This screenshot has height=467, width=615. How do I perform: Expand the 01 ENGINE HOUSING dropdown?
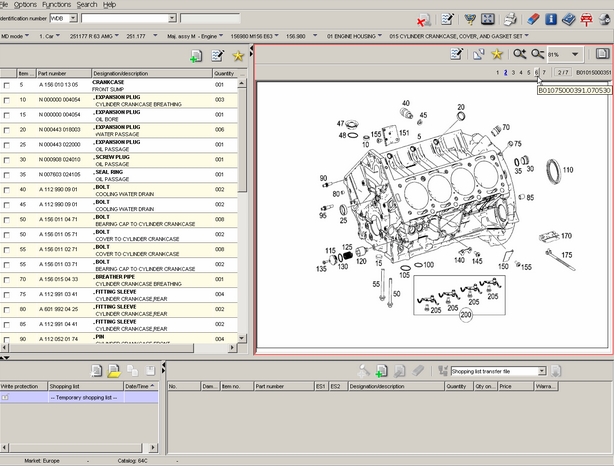(x=380, y=36)
